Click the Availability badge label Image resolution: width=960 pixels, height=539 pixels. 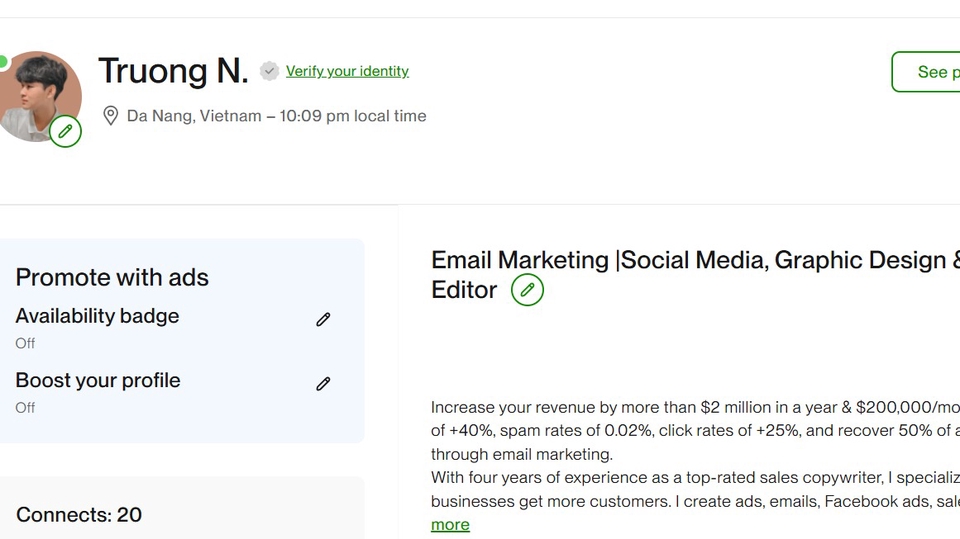point(97,316)
